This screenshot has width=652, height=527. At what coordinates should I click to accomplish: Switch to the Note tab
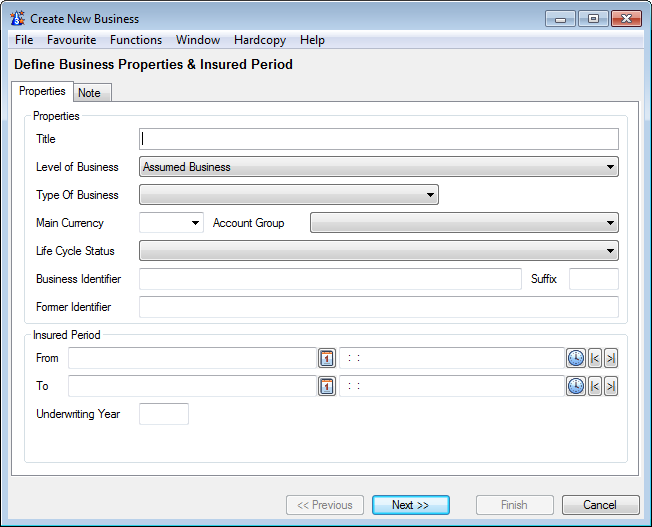tap(89, 93)
